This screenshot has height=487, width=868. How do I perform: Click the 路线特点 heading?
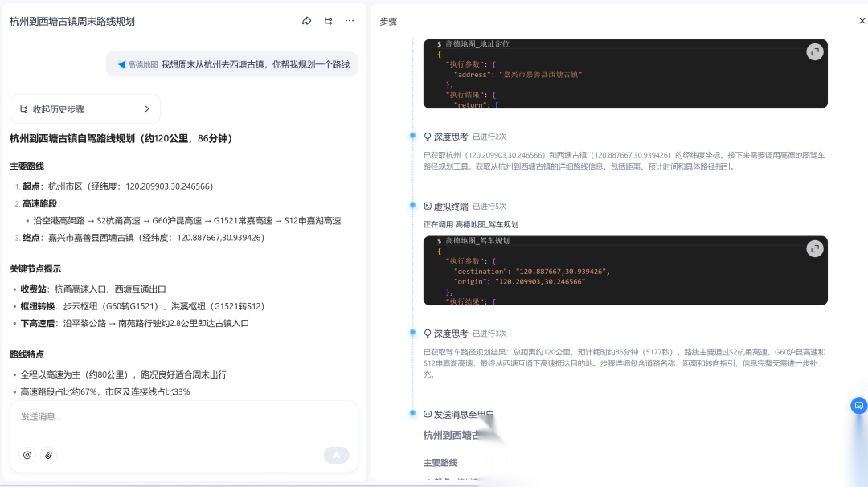[27, 354]
